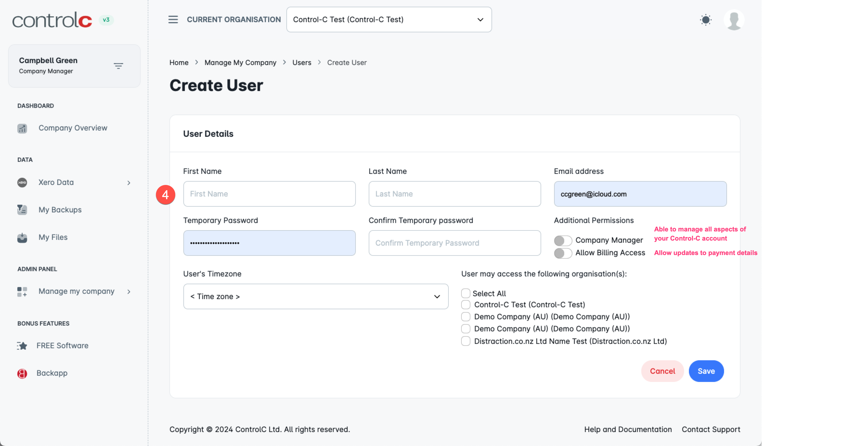Open Manage my company sidebar item

click(x=77, y=291)
